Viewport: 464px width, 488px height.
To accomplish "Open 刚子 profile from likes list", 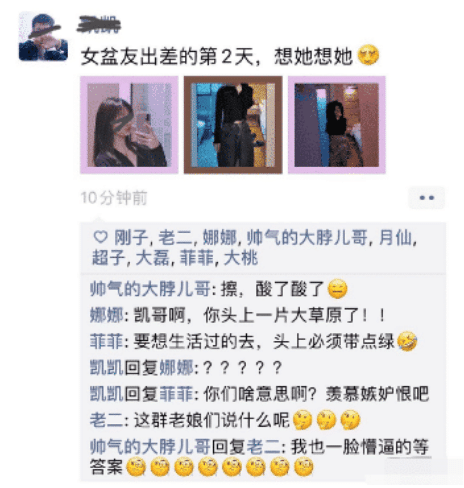I will (131, 238).
